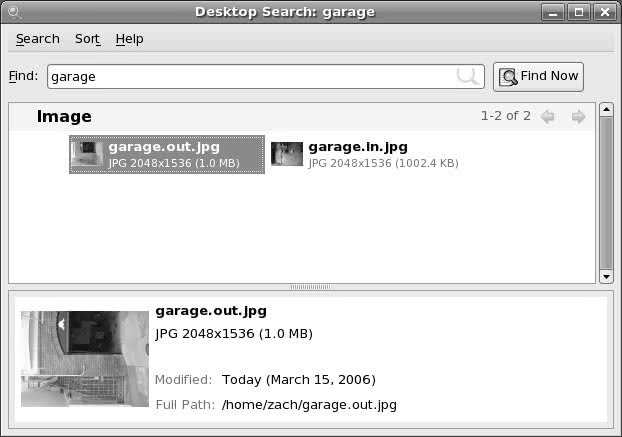Screen dimensions: 622x437
Task: Click the full path /home/zach/garage.out.jpg
Action: [x=309, y=405]
